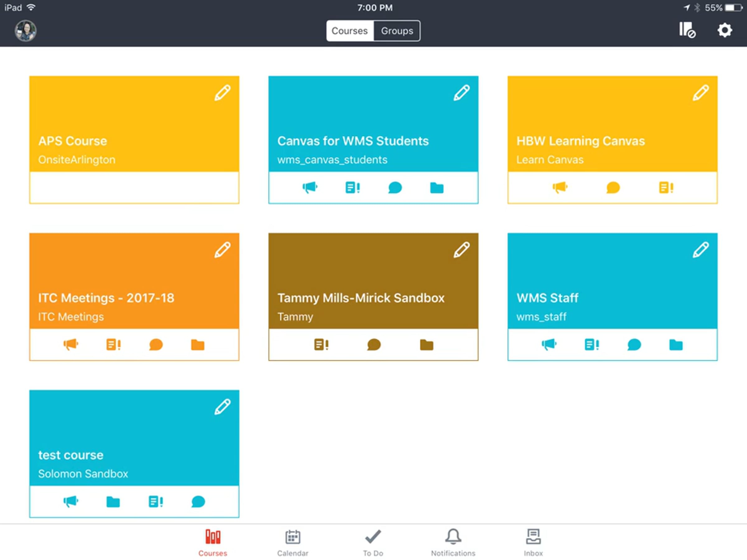The image size is (747, 560).
Task: Open the settings gear icon
Action: [x=724, y=30]
